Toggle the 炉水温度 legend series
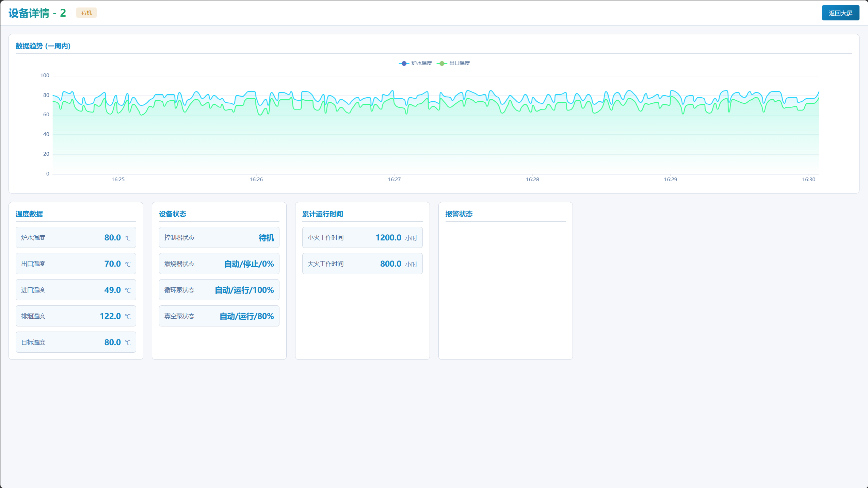 (421, 63)
